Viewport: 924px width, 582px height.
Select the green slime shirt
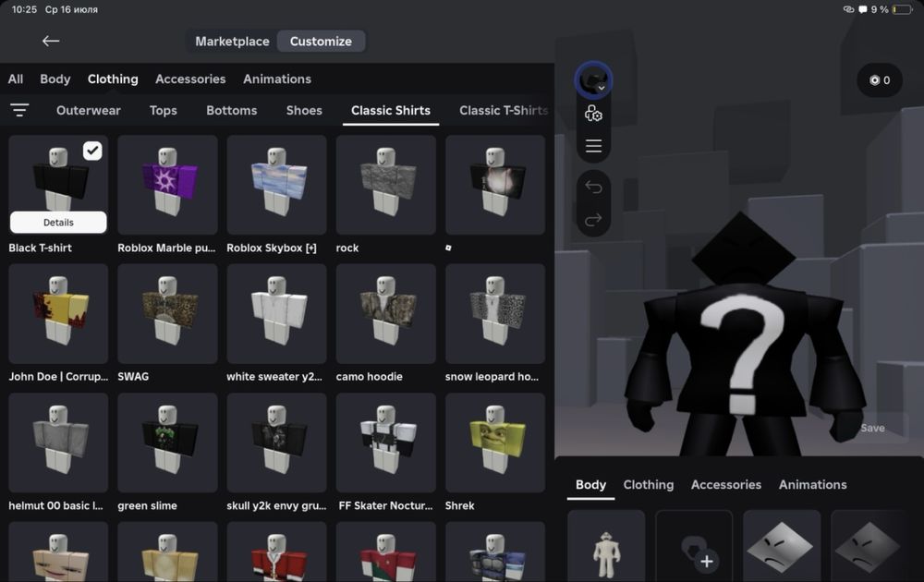point(167,443)
